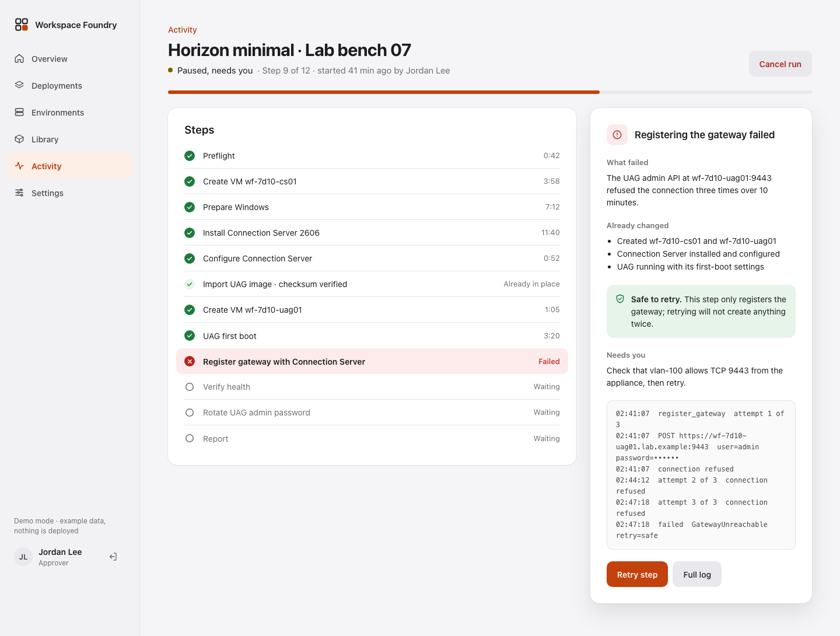Select the Create VM wf-7d10-uag01 step
The width and height of the screenshot is (840, 636).
[372, 310]
